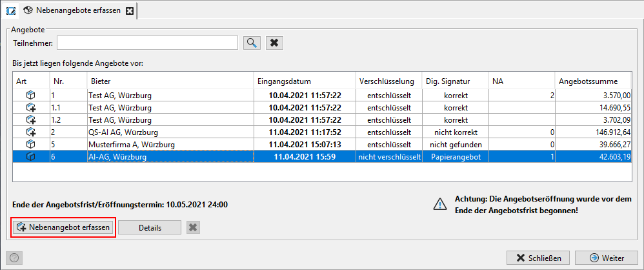This screenshot has height=270, width=644.
Task: Click the Art icon for QS-AI AG row
Action: click(31, 132)
